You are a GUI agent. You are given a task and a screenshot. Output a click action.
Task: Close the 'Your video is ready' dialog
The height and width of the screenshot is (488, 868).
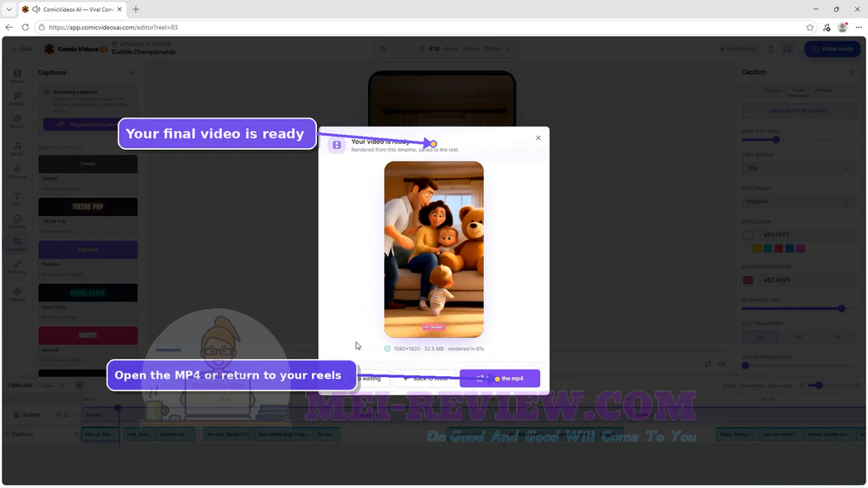538,138
